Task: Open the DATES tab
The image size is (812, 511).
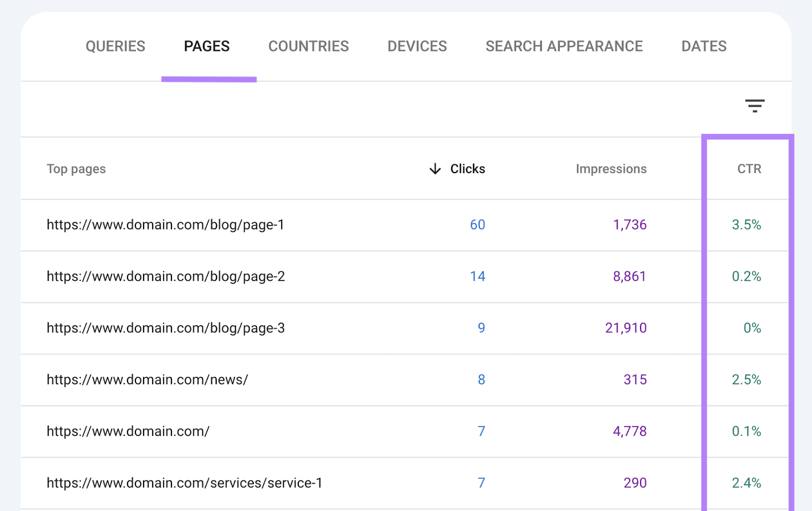Action: click(704, 46)
